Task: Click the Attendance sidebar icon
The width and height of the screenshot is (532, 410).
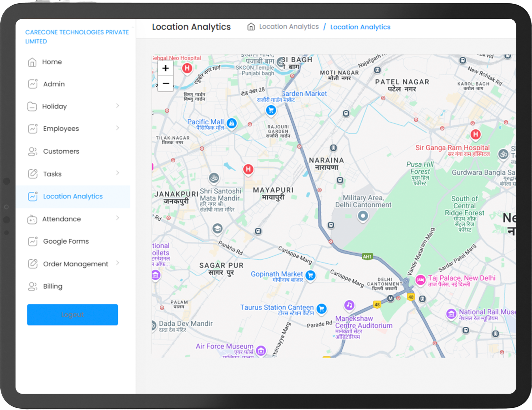Action: (x=32, y=219)
